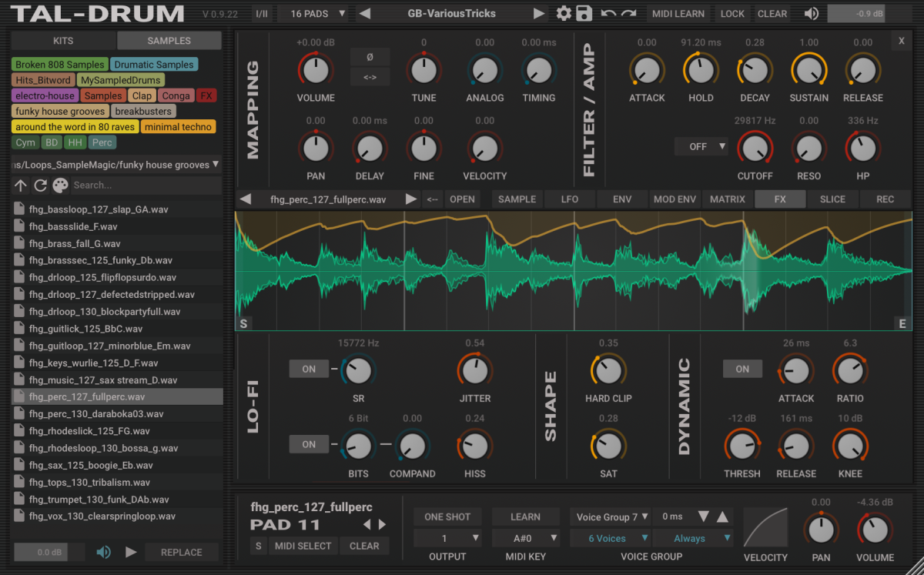Mute master output with top speaker icon
Image resolution: width=924 pixels, height=575 pixels.
pos(811,13)
